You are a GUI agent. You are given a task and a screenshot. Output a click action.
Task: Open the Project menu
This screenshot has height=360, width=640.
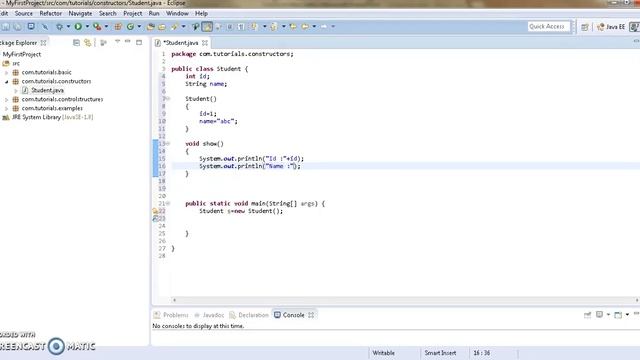(133, 13)
